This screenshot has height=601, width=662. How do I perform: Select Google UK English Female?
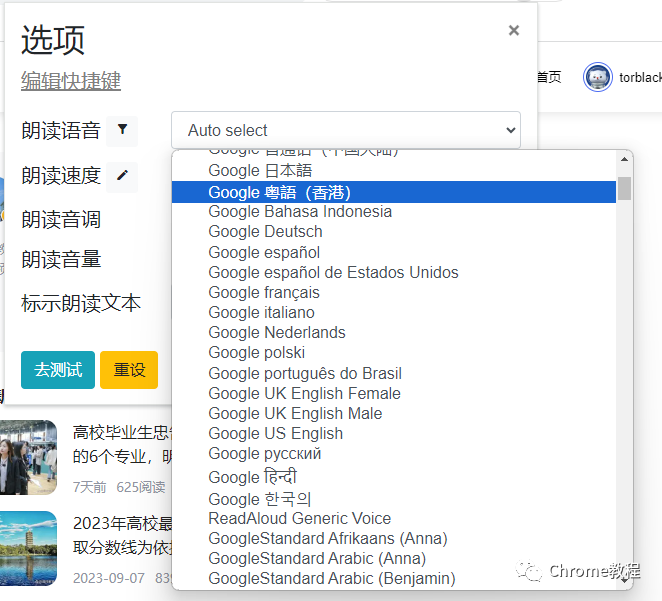pos(394,393)
